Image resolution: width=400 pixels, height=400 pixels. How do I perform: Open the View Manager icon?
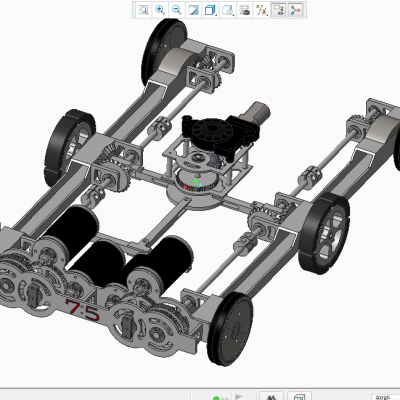pyautogui.click(x=245, y=10)
